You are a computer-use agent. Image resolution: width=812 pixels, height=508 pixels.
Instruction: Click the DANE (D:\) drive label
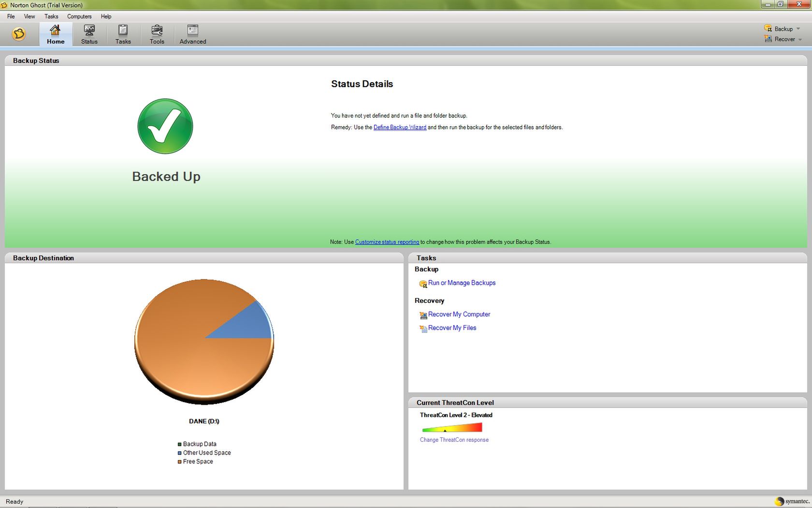[204, 421]
